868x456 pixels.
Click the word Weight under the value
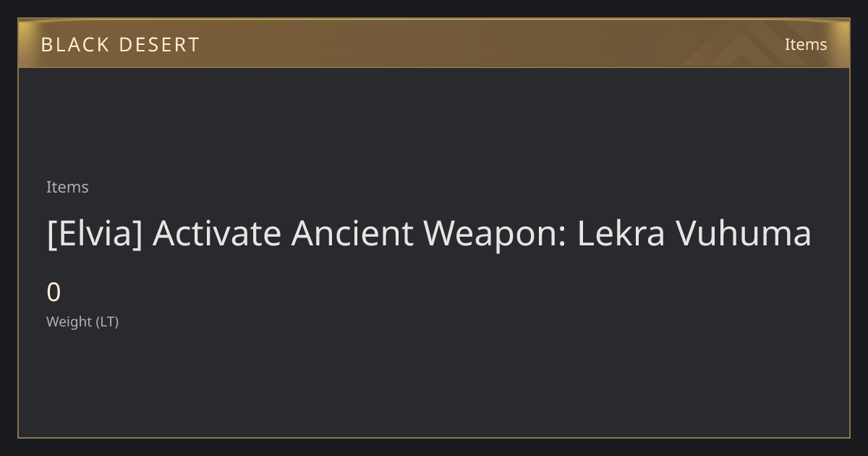coord(69,321)
